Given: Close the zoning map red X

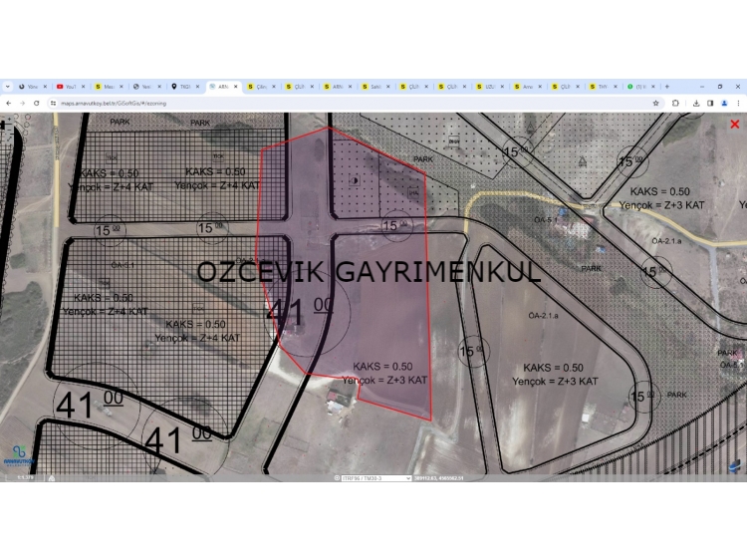Looking at the screenshot, I should click(x=735, y=125).
